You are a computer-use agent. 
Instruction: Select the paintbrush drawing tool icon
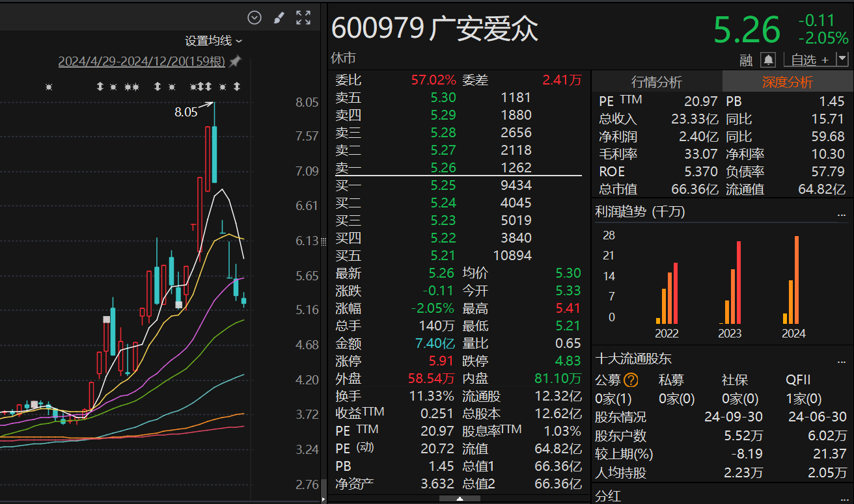pos(279,18)
